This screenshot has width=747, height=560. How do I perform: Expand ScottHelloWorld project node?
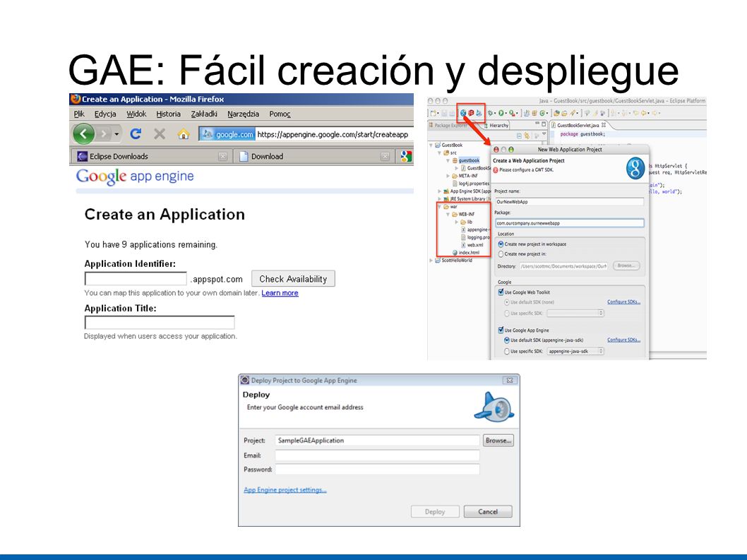(431, 260)
